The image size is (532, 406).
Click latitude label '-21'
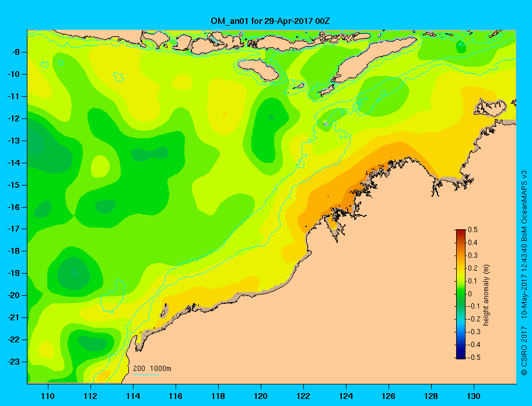pyautogui.click(x=13, y=317)
